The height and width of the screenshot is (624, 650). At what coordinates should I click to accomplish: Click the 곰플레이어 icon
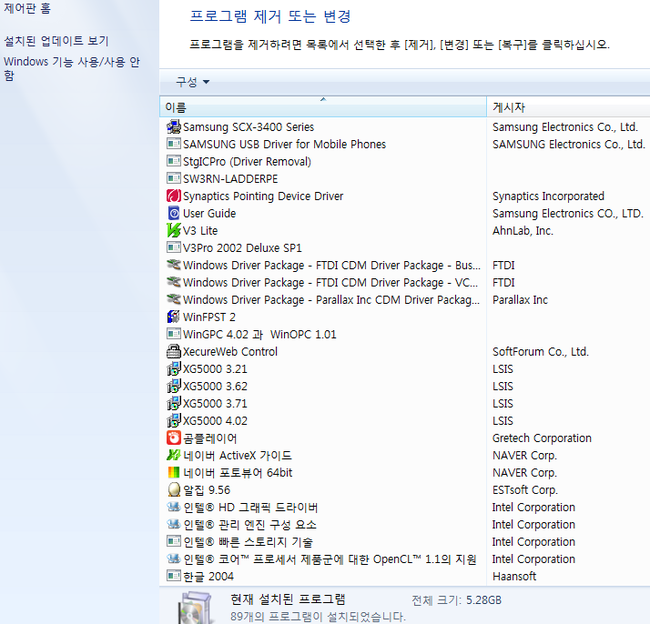(174, 438)
